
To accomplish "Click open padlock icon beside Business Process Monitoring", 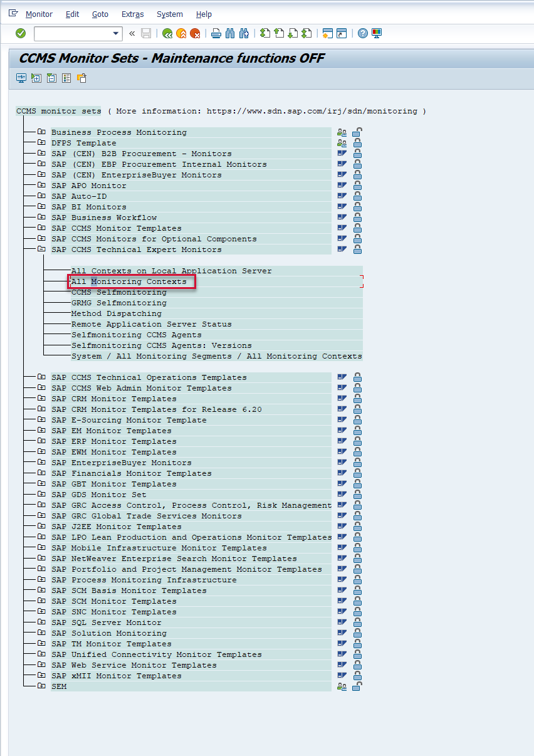I will click(x=357, y=132).
